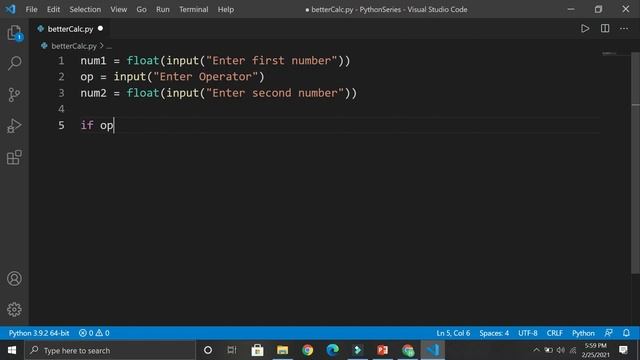This screenshot has width=640, height=360.
Task: Click the editor vertical scrollbar
Action: point(636,163)
